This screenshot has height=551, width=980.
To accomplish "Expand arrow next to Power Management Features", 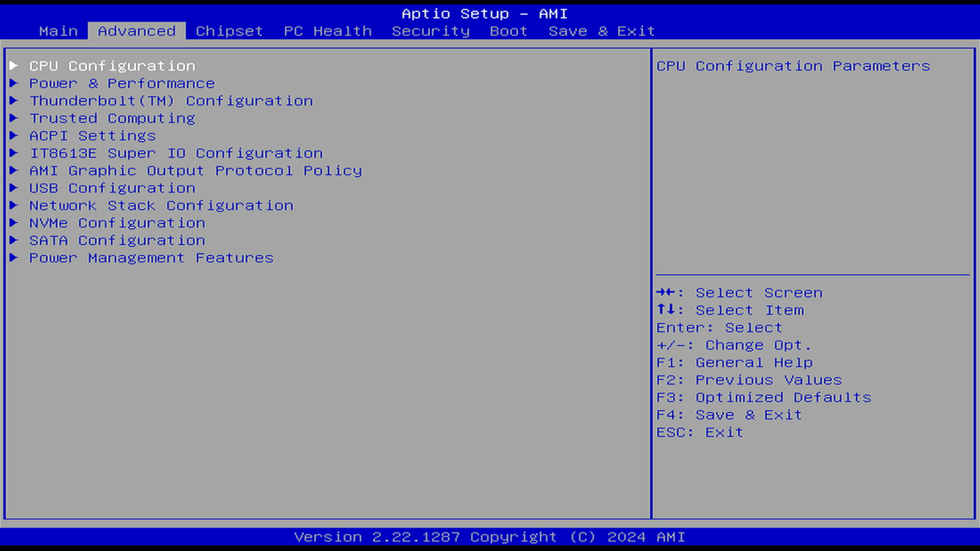I will [14, 258].
